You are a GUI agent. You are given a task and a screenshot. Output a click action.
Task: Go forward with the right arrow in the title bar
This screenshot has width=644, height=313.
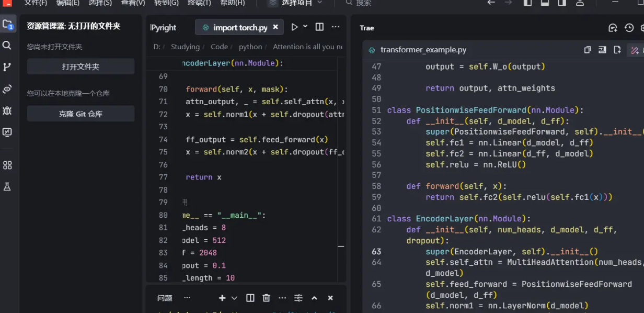[508, 3]
